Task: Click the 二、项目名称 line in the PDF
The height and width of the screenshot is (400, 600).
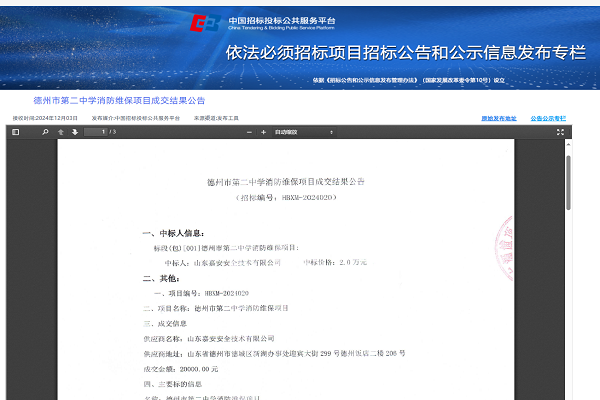Action: coord(216,308)
